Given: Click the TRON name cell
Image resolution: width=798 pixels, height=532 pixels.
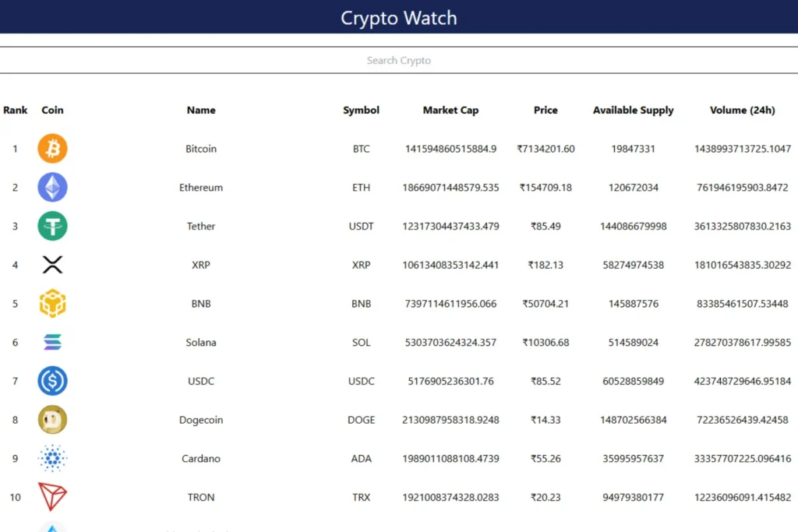Looking at the screenshot, I should click(201, 497).
